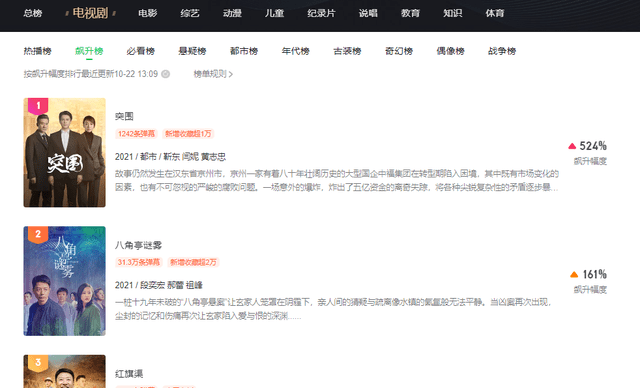Click the 突围 synopsis text
The width and height of the screenshot is (640, 388).
click(337, 180)
